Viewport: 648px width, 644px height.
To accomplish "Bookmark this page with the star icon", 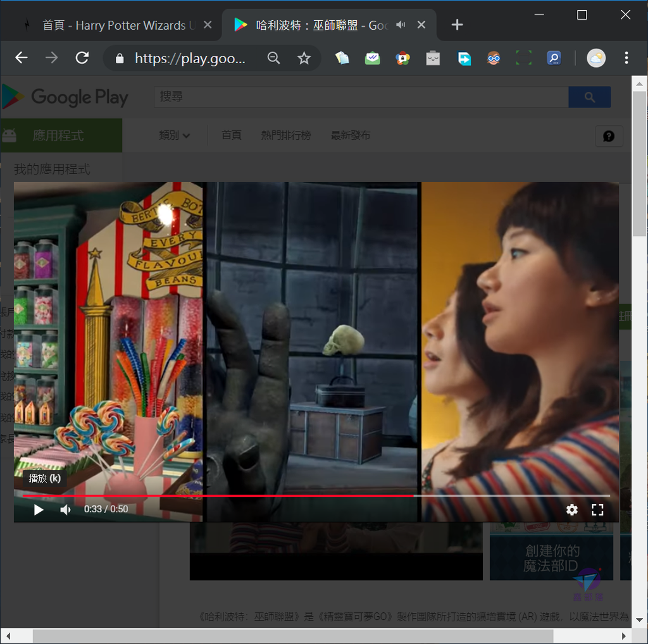I will click(304, 58).
